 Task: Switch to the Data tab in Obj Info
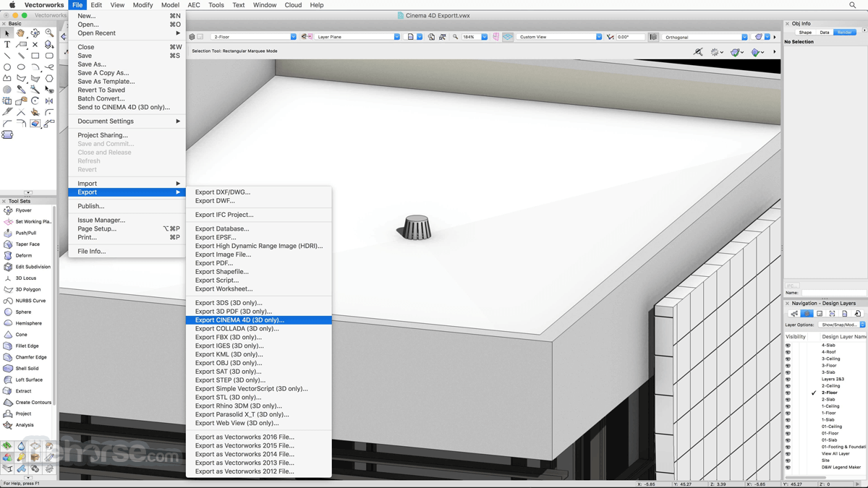point(825,32)
